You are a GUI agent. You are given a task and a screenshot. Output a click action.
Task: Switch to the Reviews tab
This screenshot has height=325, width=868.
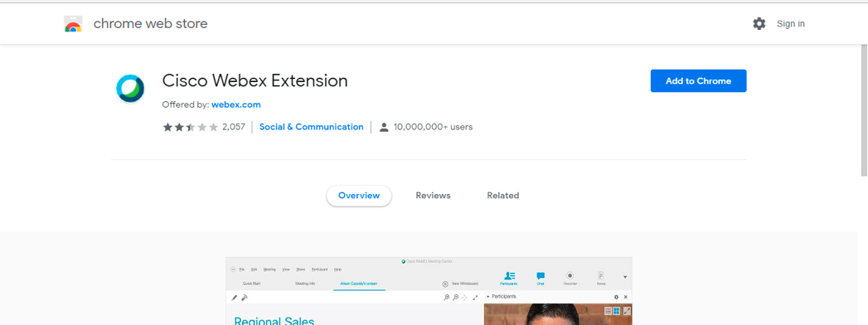433,196
